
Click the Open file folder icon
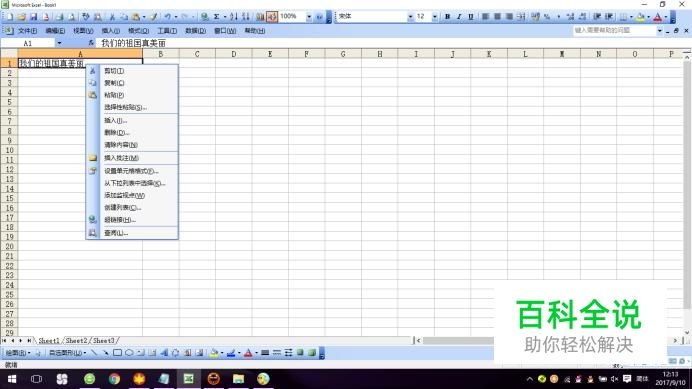[21, 17]
